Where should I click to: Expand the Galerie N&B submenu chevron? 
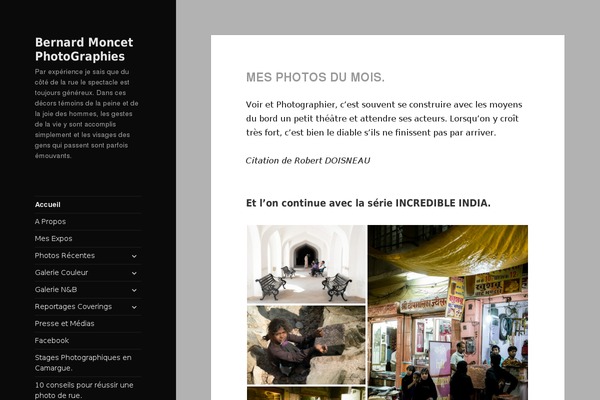[134, 290]
